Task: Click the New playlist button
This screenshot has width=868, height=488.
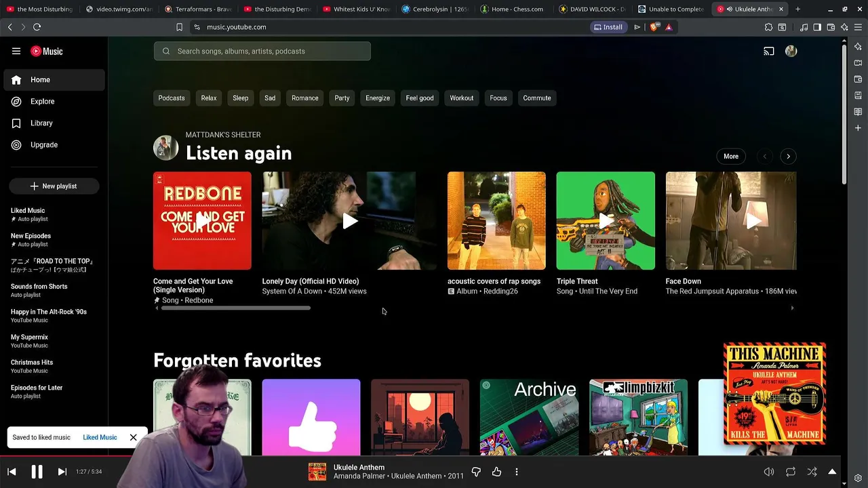Action: coord(54,186)
